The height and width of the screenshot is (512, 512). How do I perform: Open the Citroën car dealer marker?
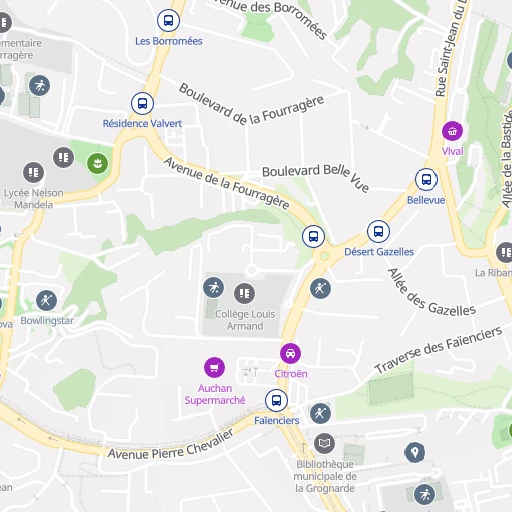(290, 353)
